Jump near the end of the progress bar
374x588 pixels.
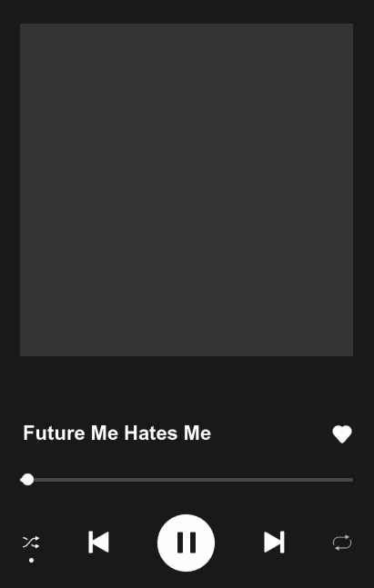pos(346,480)
